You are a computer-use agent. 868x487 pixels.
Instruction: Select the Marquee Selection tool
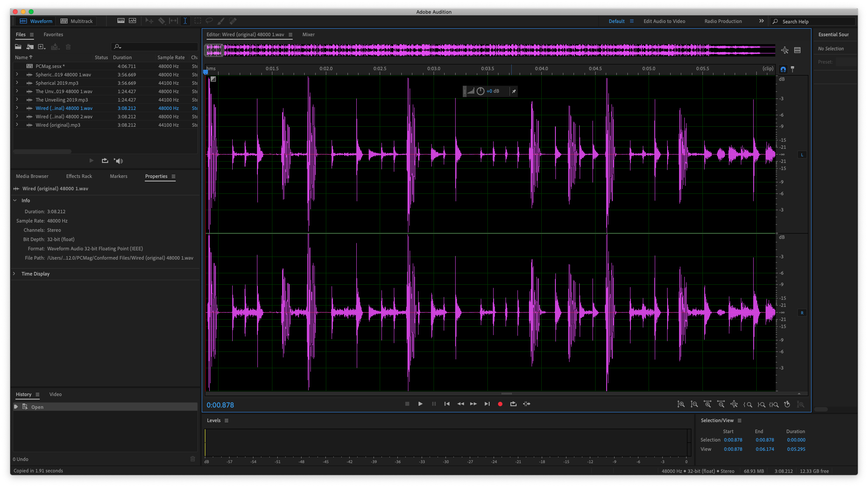coord(197,21)
